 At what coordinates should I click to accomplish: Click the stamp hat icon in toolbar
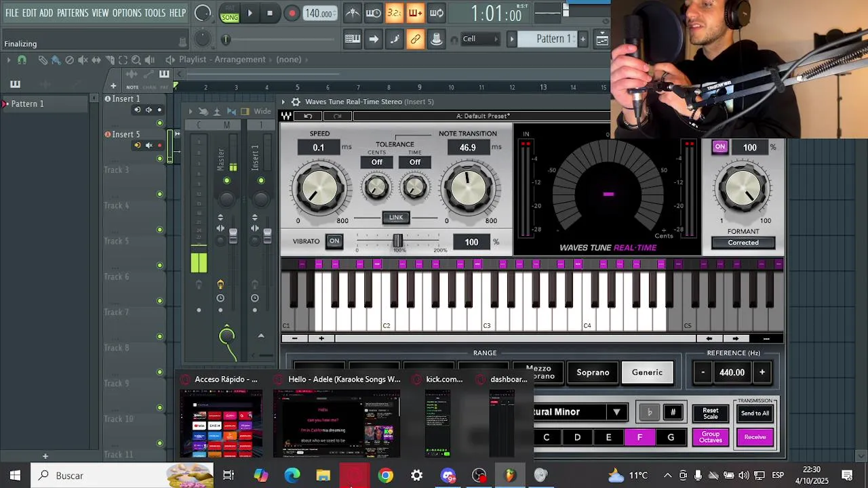pyautogui.click(x=437, y=39)
